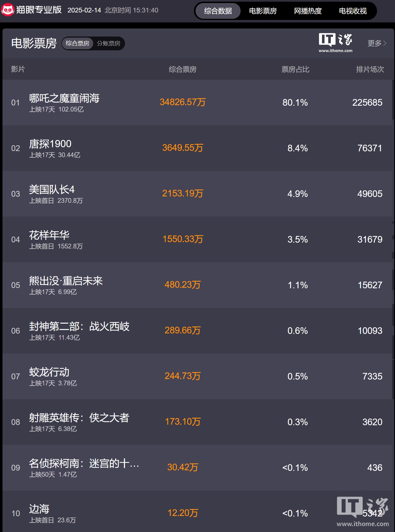
Task: Switch to the 电视收视 tab
Action: coord(353,11)
